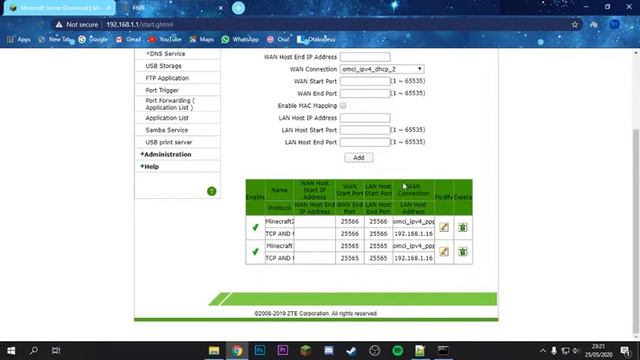Viewport: 640px width, 360px height.
Task: Open the new tab plus button
Action: coord(238,8)
